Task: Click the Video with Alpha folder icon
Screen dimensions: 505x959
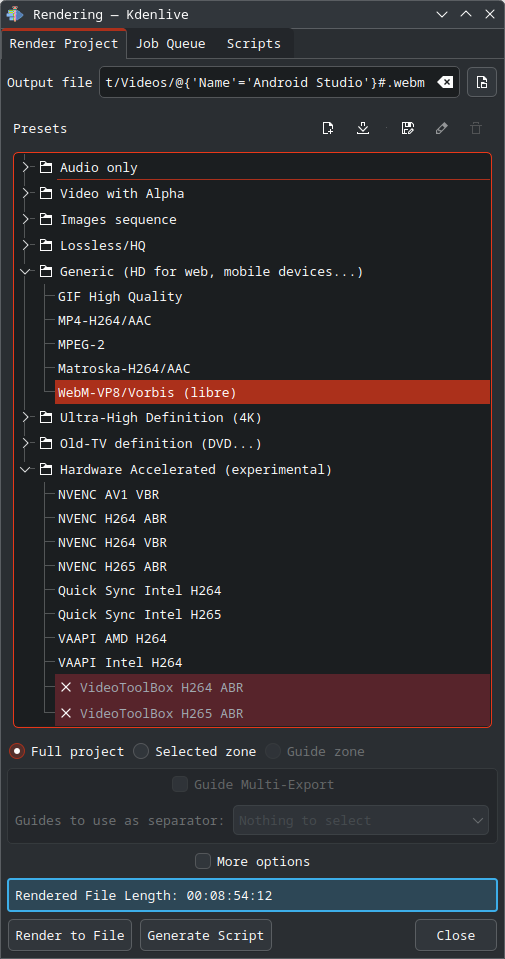Action: 46,194
